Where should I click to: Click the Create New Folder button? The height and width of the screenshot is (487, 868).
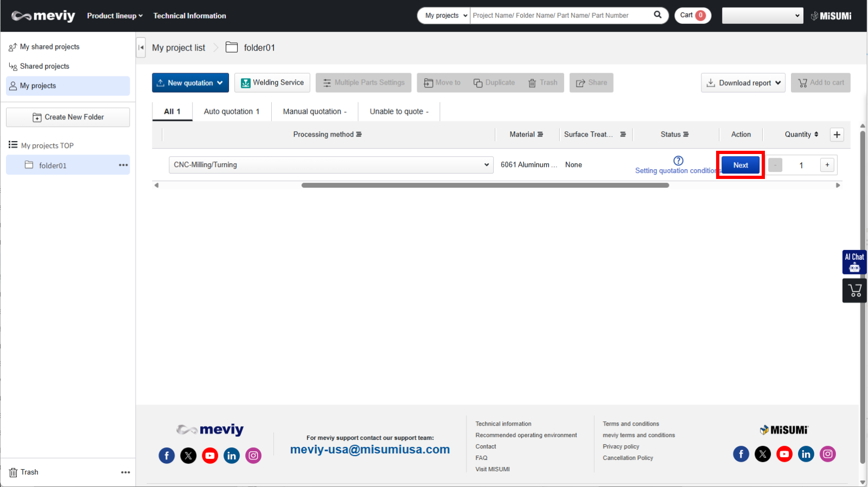(68, 117)
